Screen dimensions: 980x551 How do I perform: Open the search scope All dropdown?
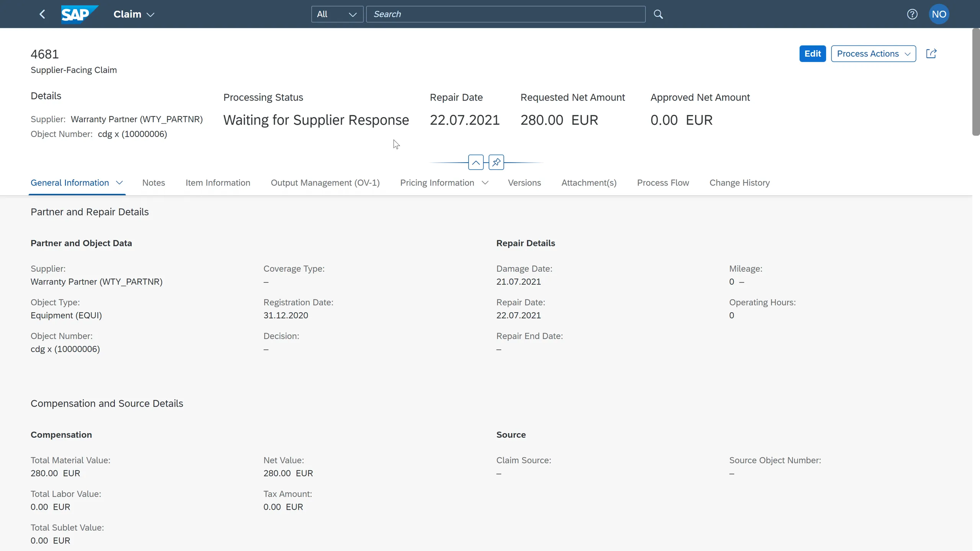pos(336,14)
